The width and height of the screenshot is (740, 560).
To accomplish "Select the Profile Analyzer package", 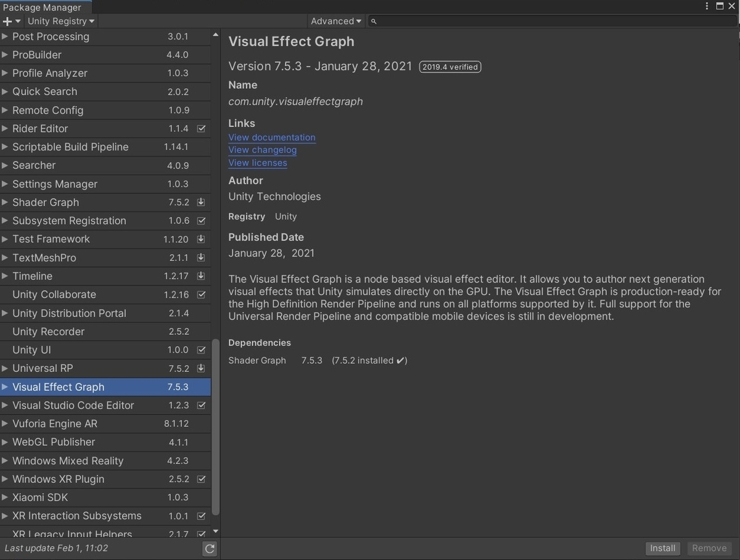I will (x=105, y=73).
